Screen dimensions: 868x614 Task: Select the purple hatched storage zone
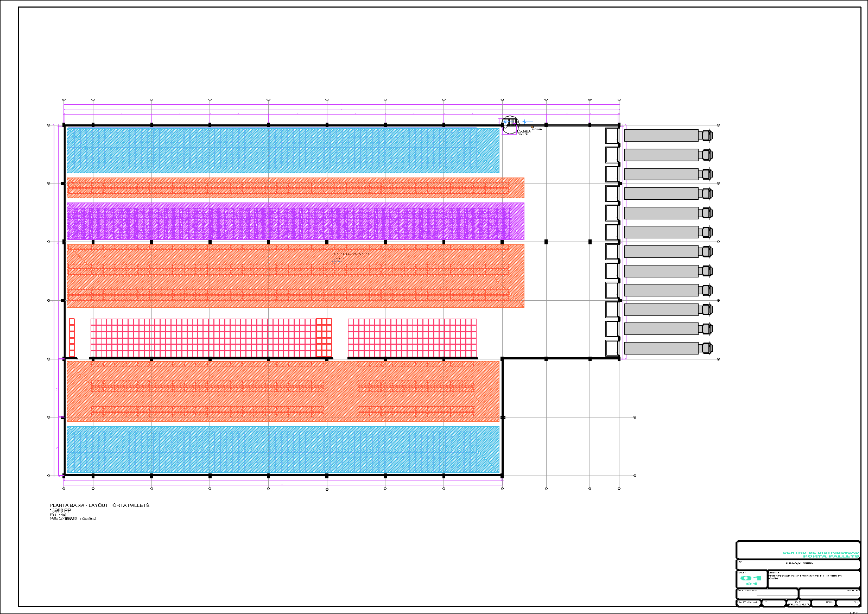pos(295,221)
